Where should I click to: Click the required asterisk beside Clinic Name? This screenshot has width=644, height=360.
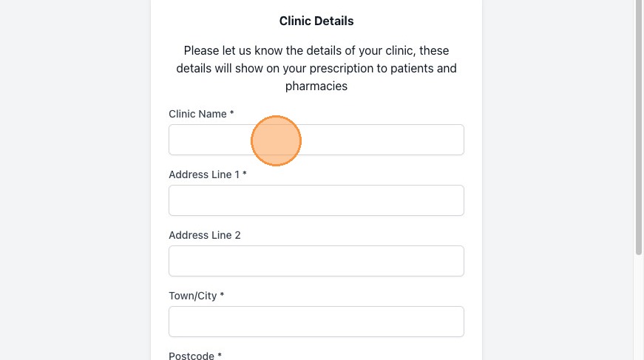(231, 112)
